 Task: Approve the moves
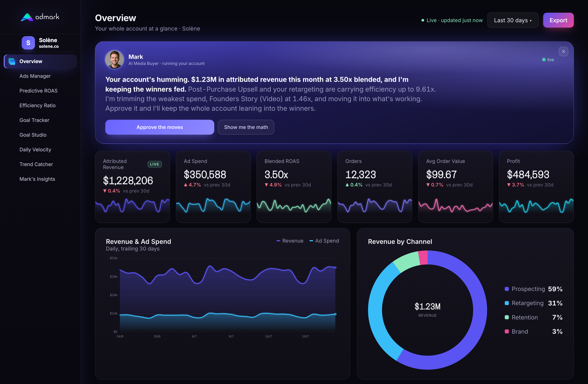[x=160, y=127]
